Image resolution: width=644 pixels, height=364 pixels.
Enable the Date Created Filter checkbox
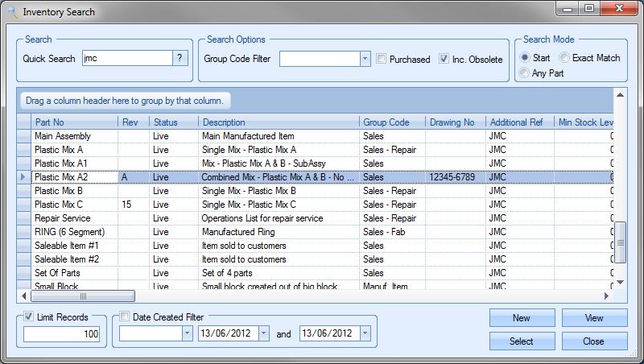(x=125, y=317)
